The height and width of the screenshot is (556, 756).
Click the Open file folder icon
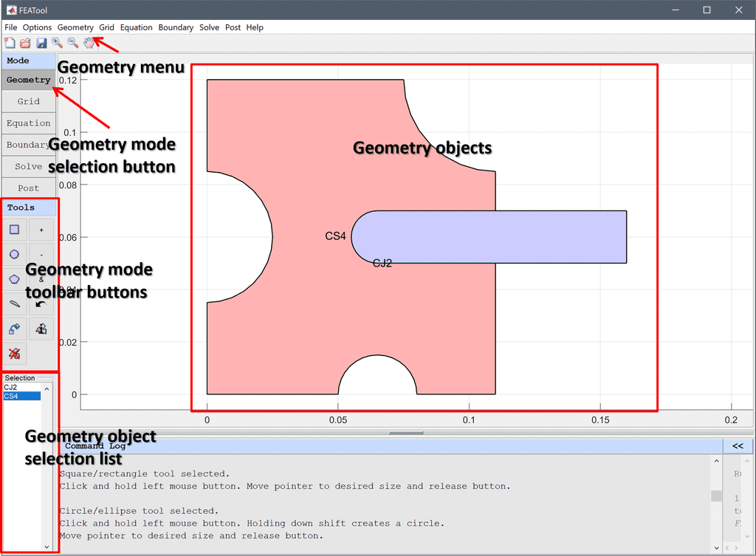(x=26, y=44)
